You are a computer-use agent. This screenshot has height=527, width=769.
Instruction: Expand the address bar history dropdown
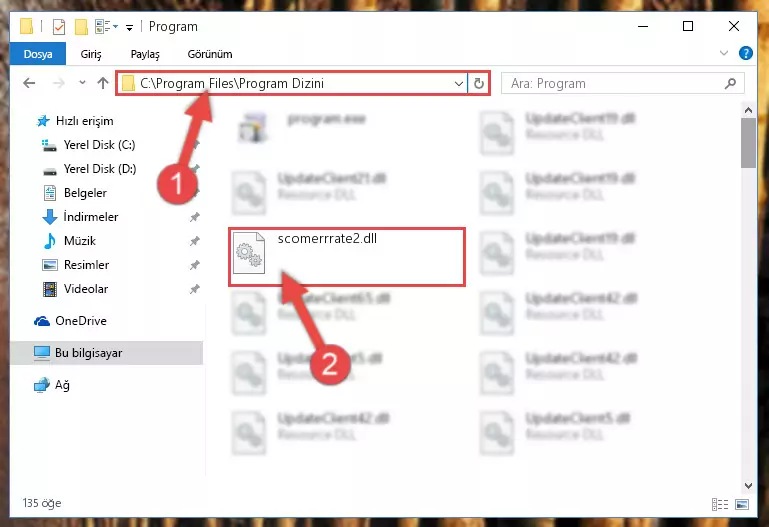click(459, 83)
